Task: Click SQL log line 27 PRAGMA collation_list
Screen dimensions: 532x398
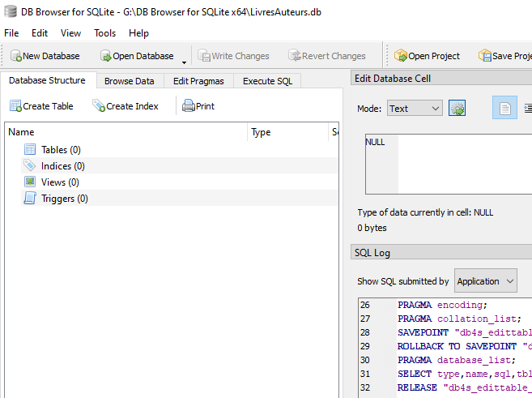Action: pos(459,319)
